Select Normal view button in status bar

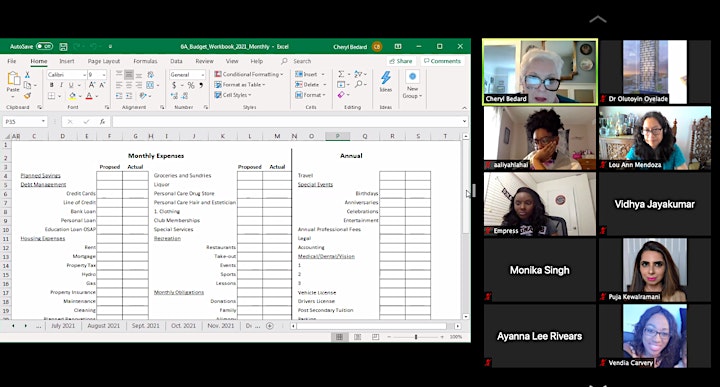tap(339, 337)
